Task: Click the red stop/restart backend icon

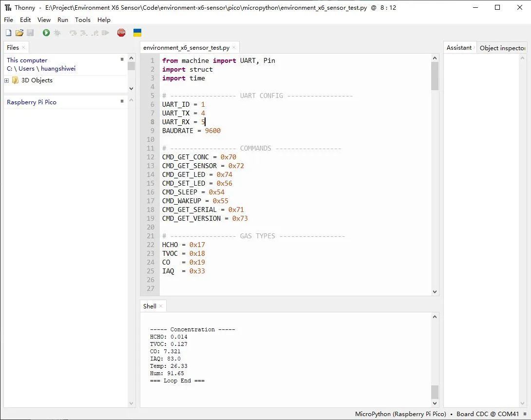Action: (121, 32)
